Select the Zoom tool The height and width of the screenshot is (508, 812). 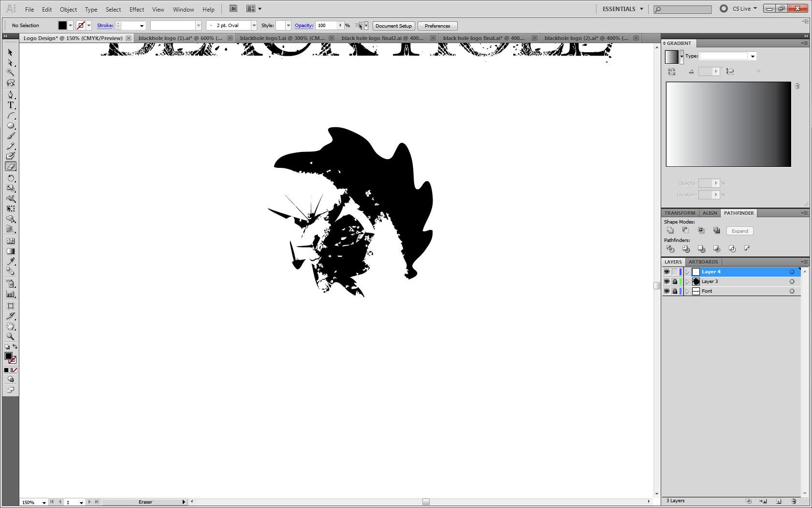tap(10, 336)
